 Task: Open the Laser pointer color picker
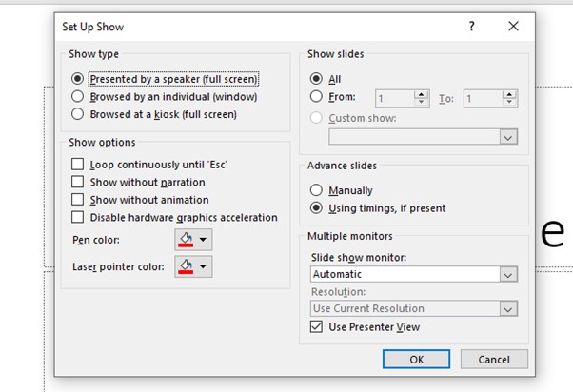[x=193, y=266]
